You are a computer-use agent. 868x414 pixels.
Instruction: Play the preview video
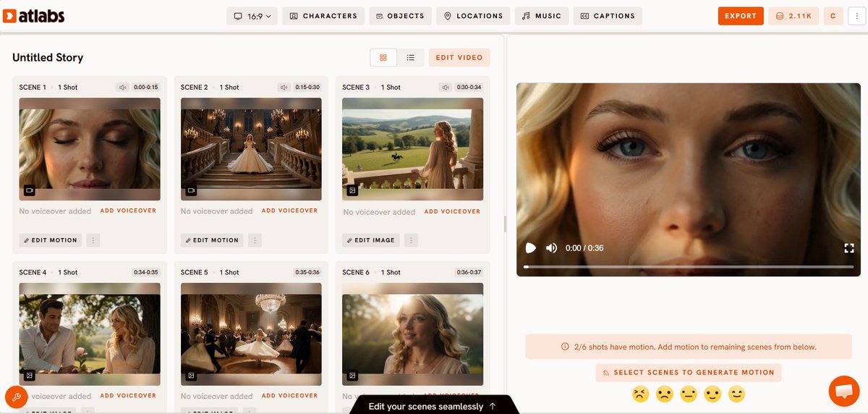(531, 248)
